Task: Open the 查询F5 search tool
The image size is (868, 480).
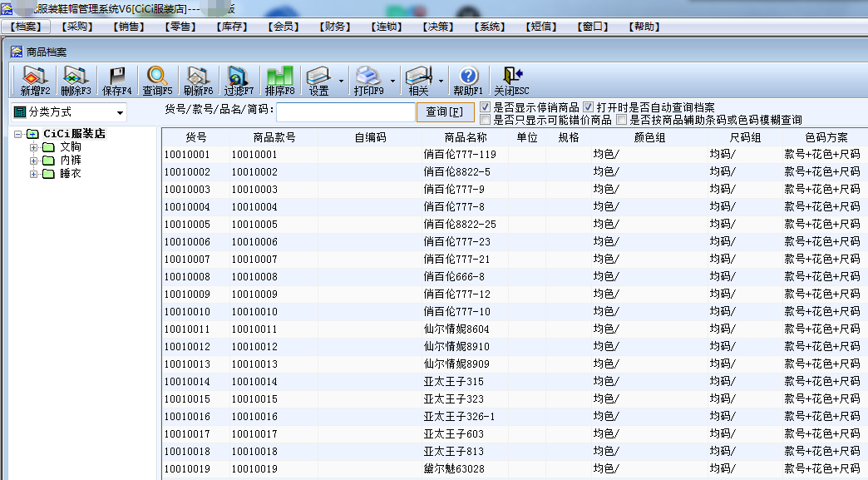Action: coord(157,76)
